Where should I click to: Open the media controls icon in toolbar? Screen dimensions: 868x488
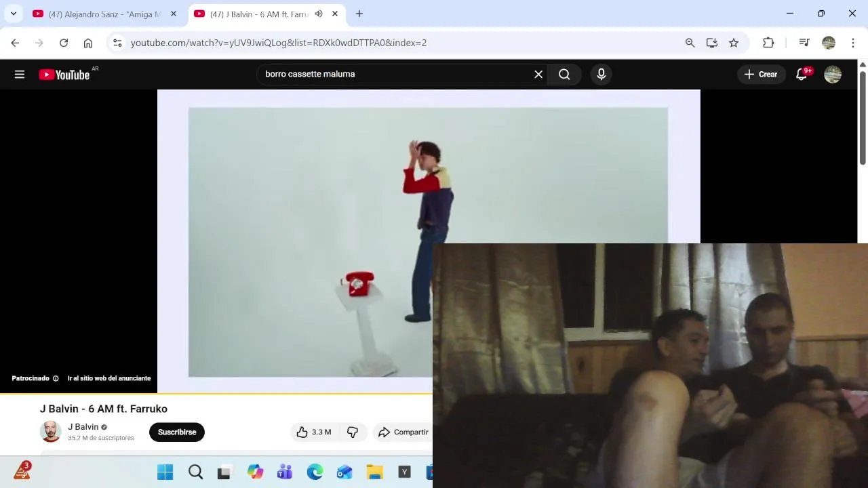point(804,43)
